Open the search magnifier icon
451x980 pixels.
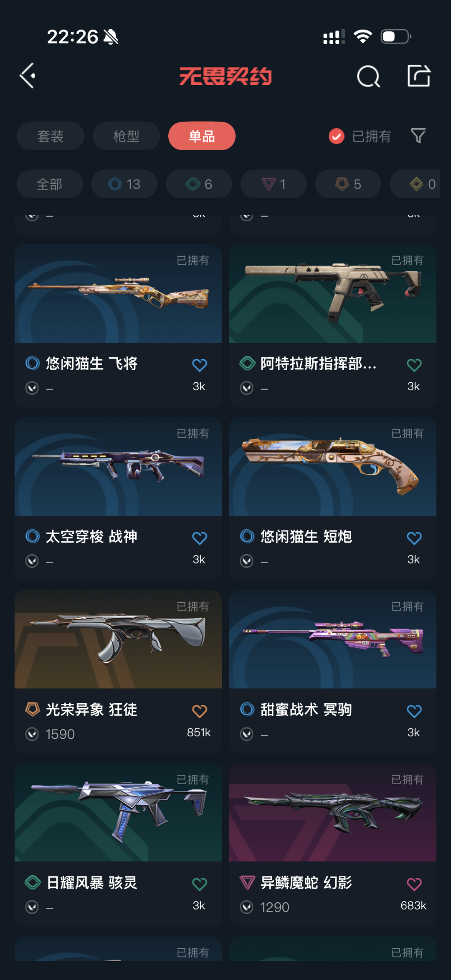368,76
